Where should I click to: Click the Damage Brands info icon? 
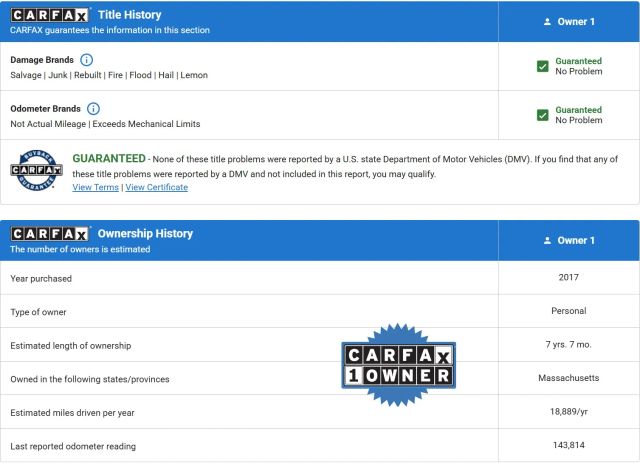click(86, 60)
